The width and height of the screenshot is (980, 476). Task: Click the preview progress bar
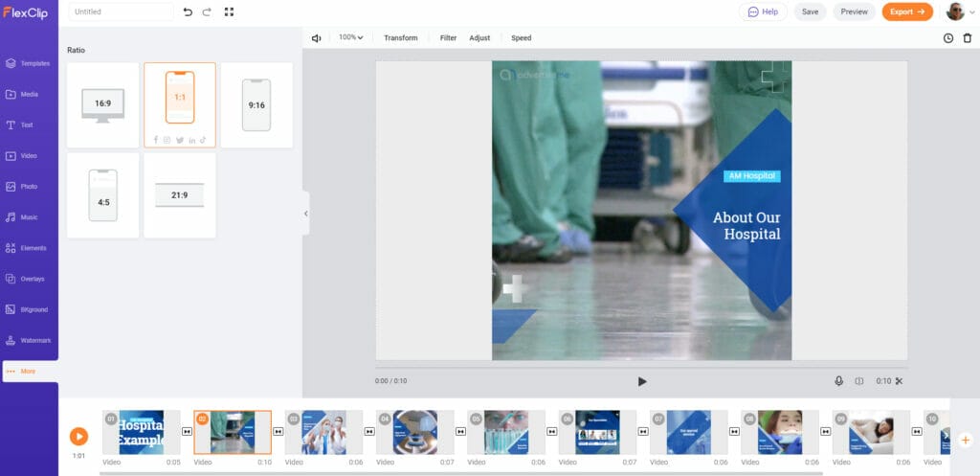(x=641, y=367)
